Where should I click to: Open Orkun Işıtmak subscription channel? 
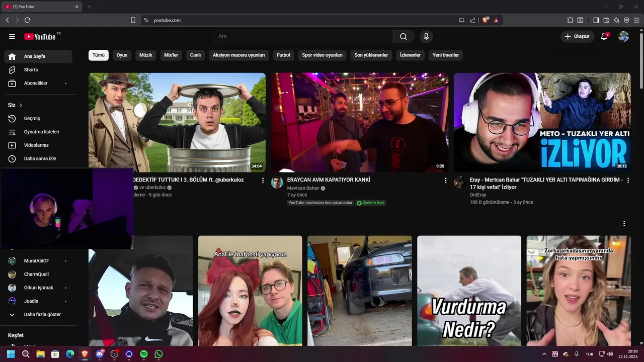pyautogui.click(x=38, y=288)
